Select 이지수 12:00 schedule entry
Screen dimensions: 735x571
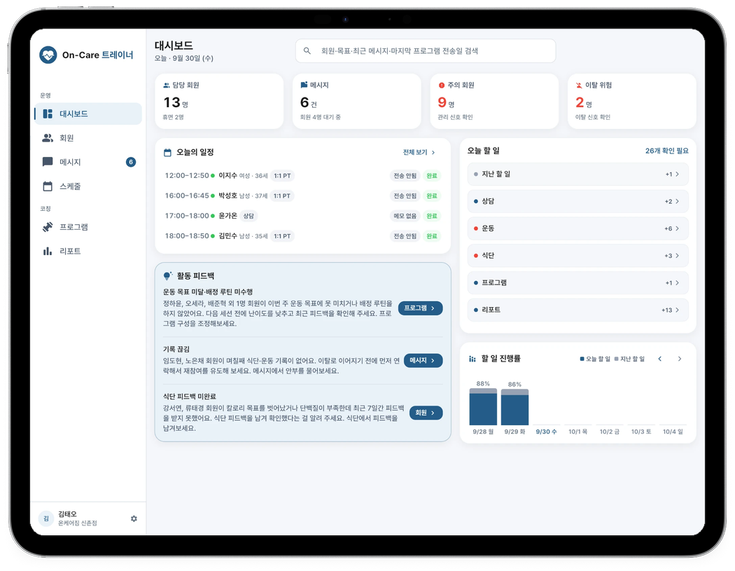[302, 176]
